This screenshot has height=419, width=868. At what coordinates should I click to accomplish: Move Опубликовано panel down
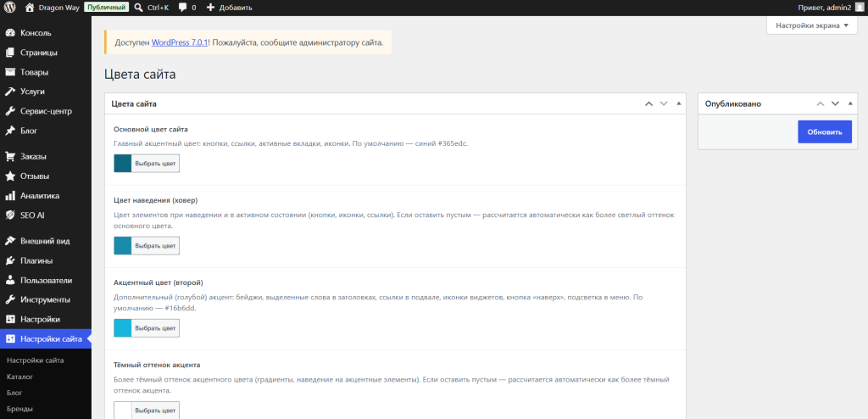(x=835, y=103)
